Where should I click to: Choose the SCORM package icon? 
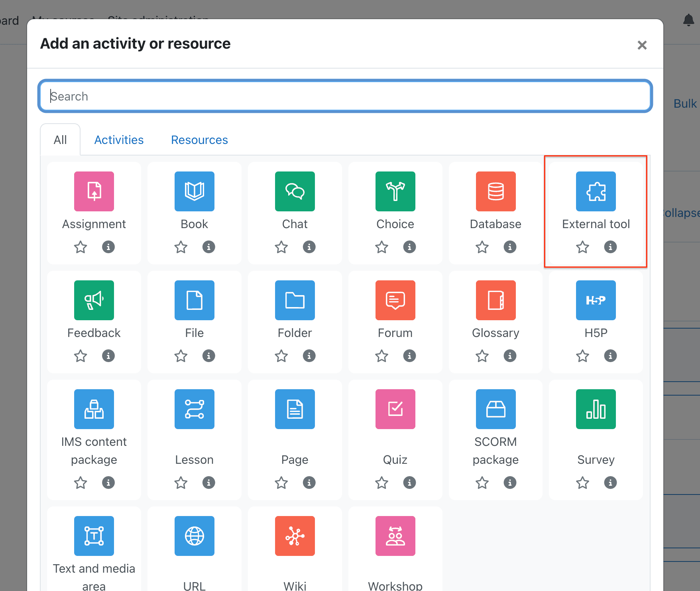[x=496, y=409]
